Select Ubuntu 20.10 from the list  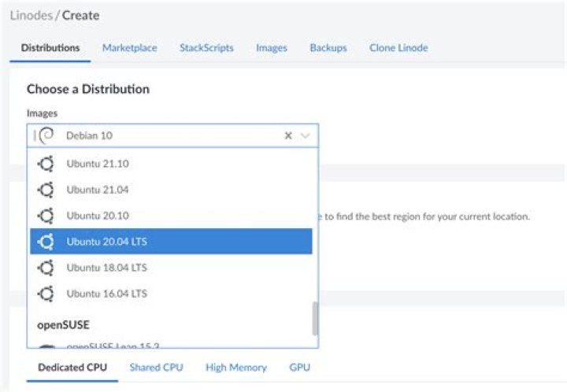coord(171,216)
